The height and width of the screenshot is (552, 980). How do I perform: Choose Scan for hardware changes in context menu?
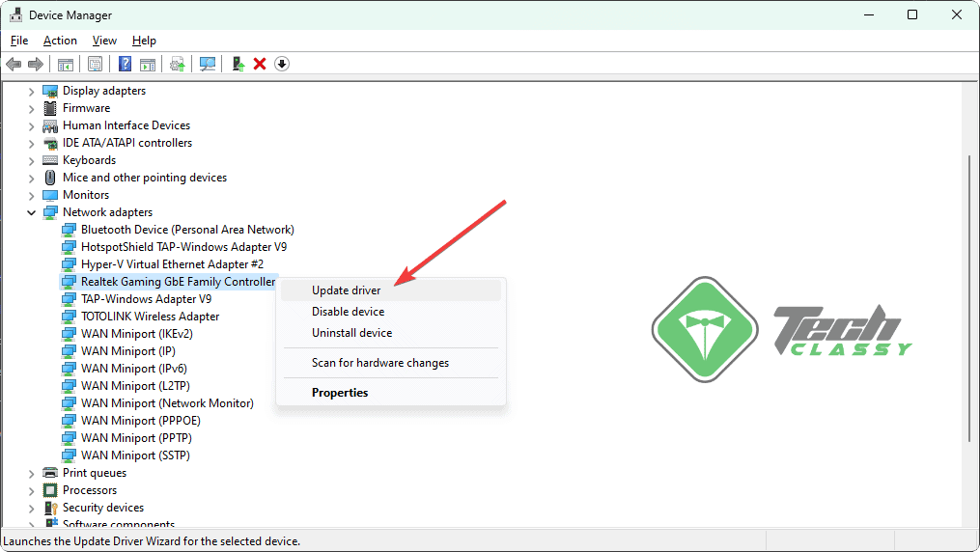pyautogui.click(x=391, y=363)
